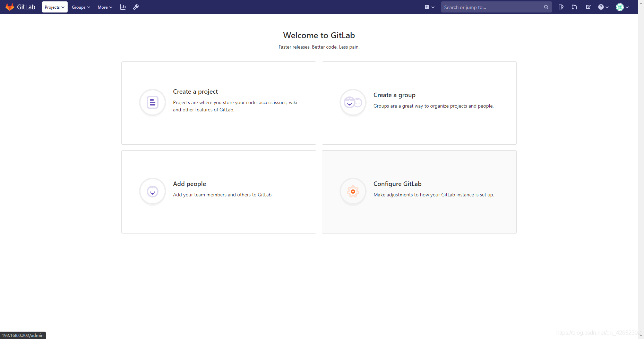
Task: Click the GitLab fox logo
Action: click(x=10, y=7)
